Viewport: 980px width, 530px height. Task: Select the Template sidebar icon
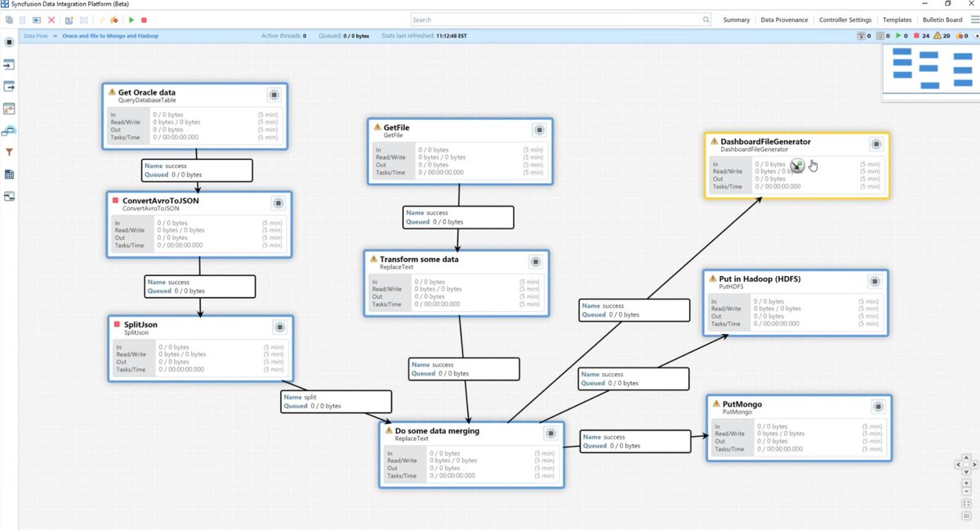(10, 174)
